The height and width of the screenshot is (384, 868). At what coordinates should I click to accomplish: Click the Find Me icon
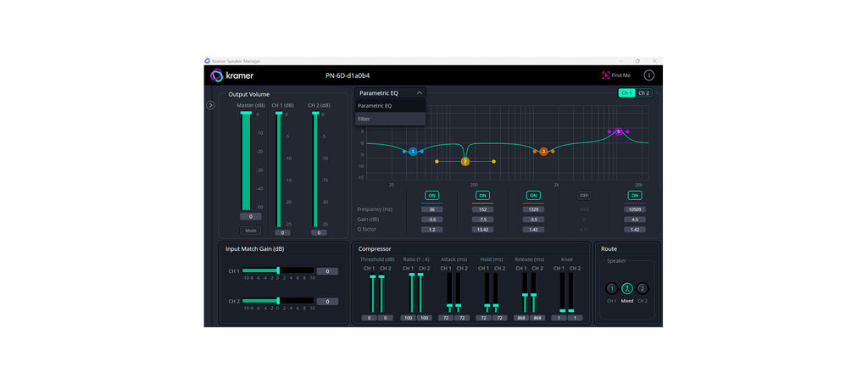606,75
